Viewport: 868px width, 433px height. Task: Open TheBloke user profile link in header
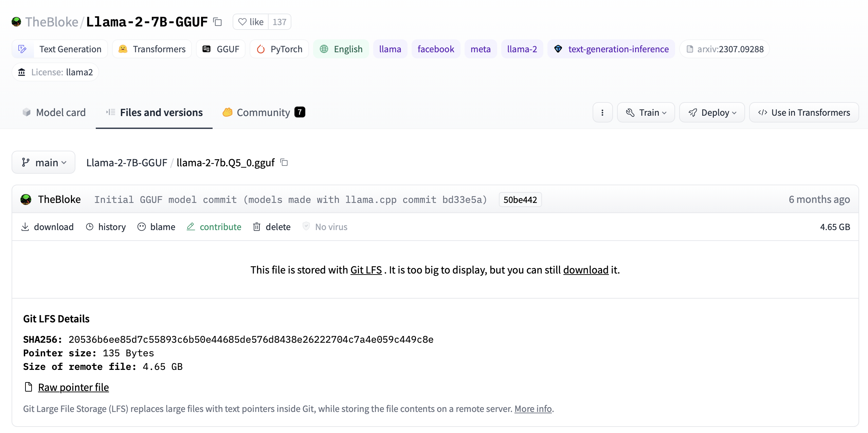[x=52, y=22]
